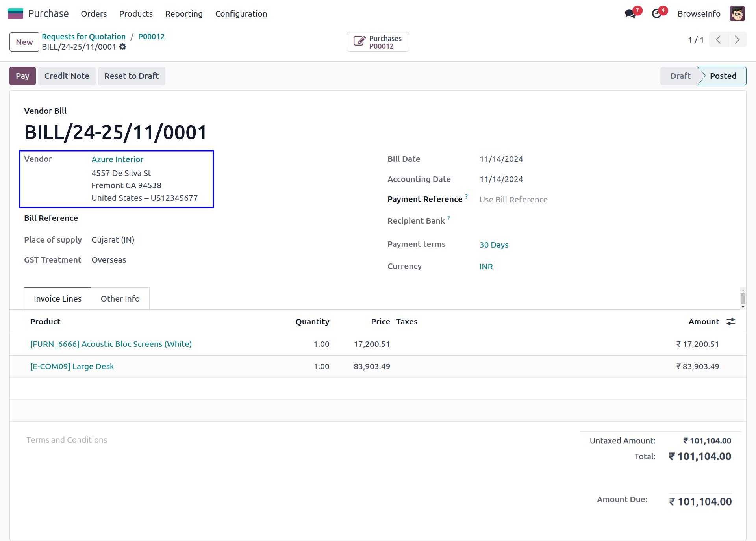Switch to the Other Info tab
Viewport: 756px width, 541px height.
click(120, 299)
